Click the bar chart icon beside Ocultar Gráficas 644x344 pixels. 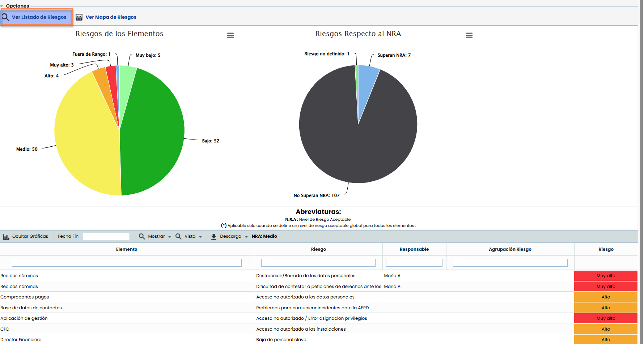[6, 237]
